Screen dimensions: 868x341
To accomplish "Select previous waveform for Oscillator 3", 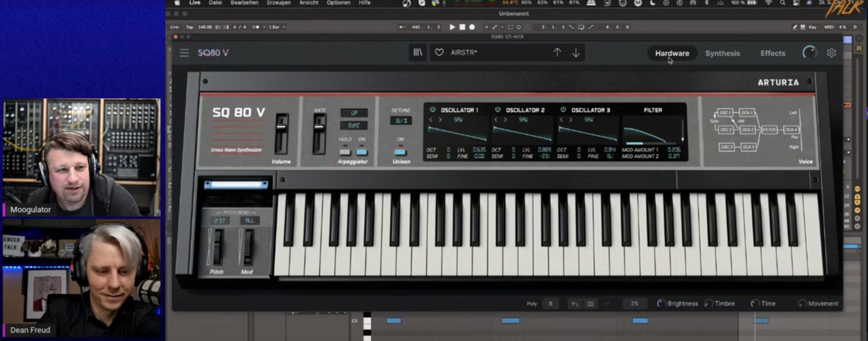I will point(561,120).
